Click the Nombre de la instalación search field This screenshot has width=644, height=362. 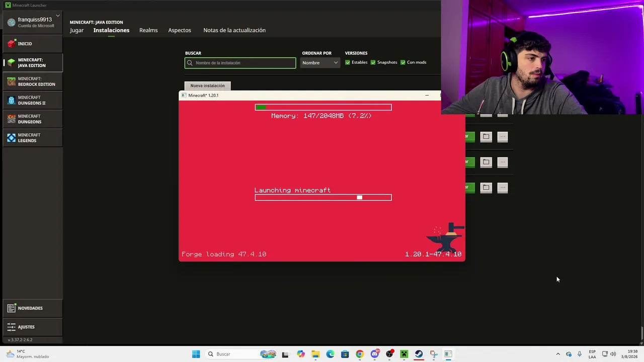pos(240,63)
